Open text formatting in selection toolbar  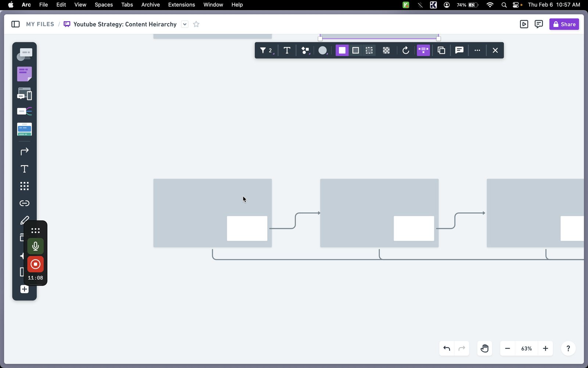287,50
